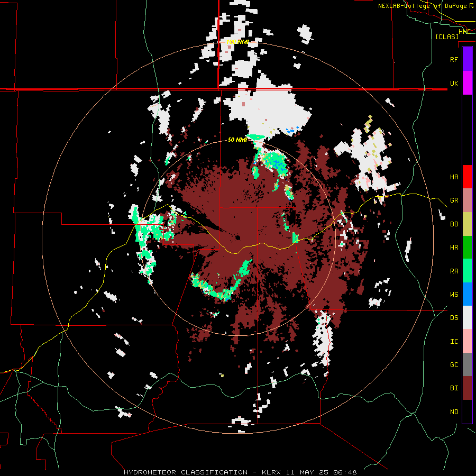
Task: Click the BD legend label
Action: [454, 224]
